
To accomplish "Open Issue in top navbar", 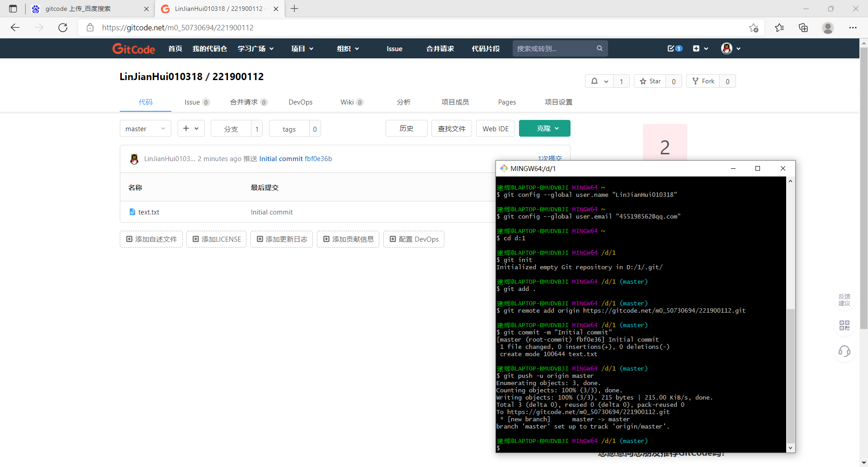I will click(x=394, y=48).
